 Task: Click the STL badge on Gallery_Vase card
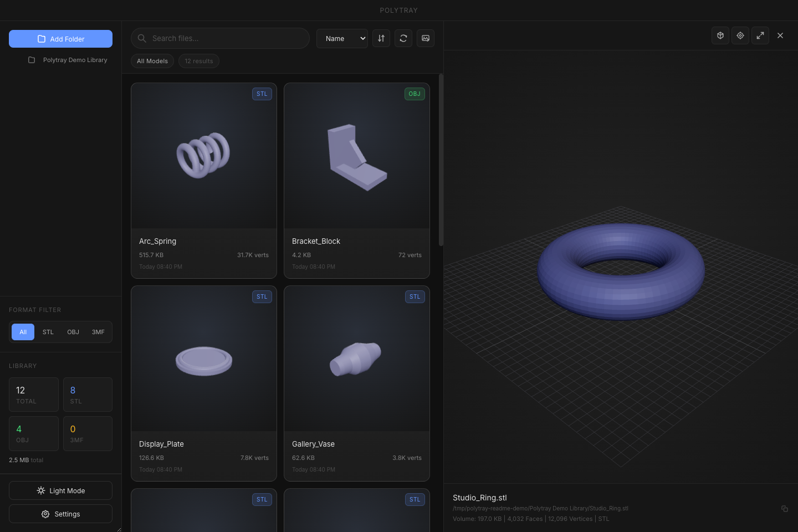point(415,296)
